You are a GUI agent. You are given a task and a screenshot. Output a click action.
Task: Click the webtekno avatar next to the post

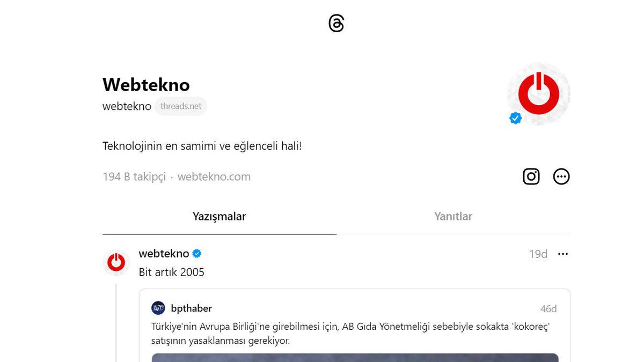[116, 263]
